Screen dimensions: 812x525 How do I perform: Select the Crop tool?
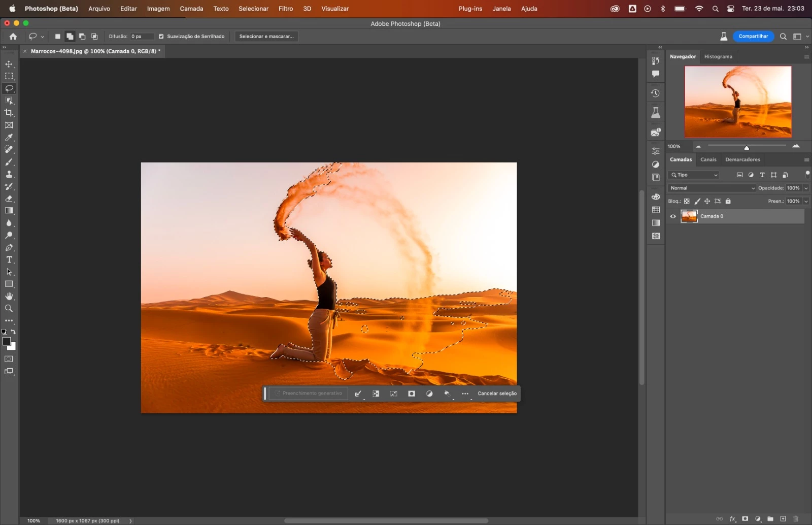pyautogui.click(x=9, y=113)
